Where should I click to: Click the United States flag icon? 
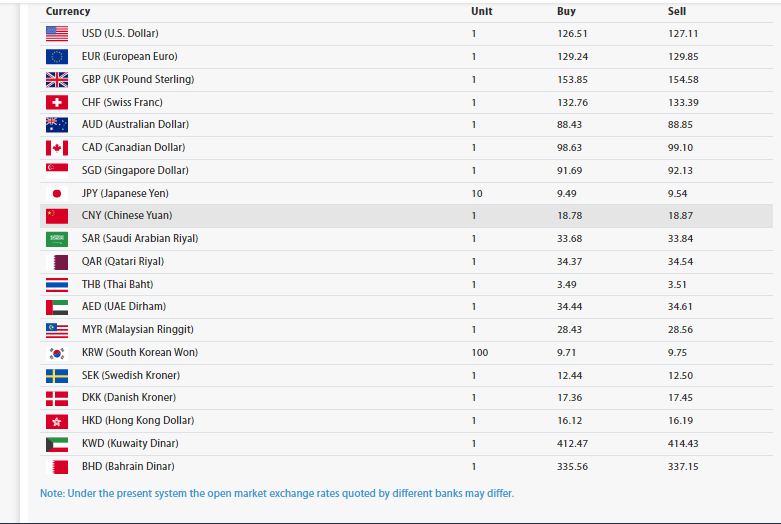[x=56, y=34]
